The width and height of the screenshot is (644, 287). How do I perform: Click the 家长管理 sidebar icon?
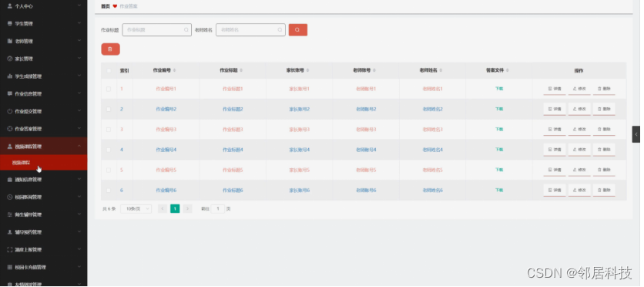pyautogui.click(x=10, y=59)
